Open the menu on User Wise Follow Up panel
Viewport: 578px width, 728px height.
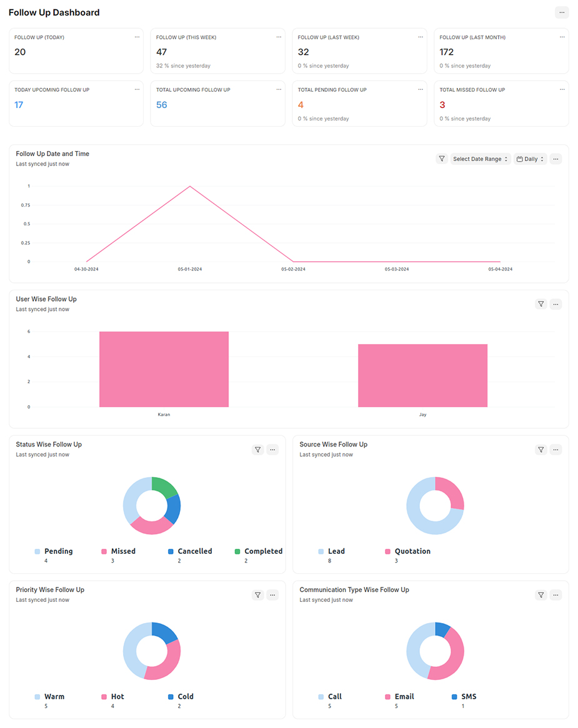point(556,304)
